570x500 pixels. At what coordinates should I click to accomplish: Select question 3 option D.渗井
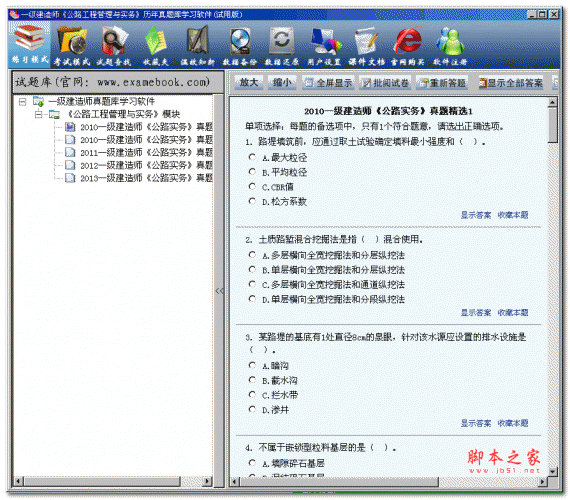coord(252,409)
